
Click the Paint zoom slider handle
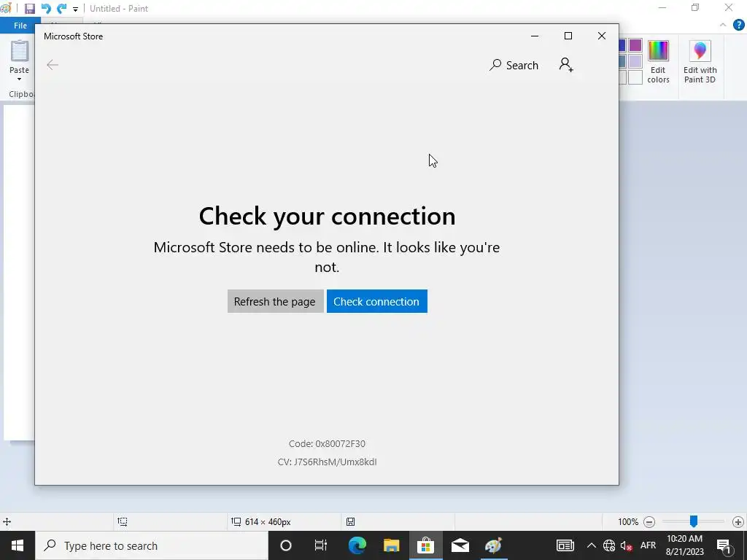coord(694,521)
